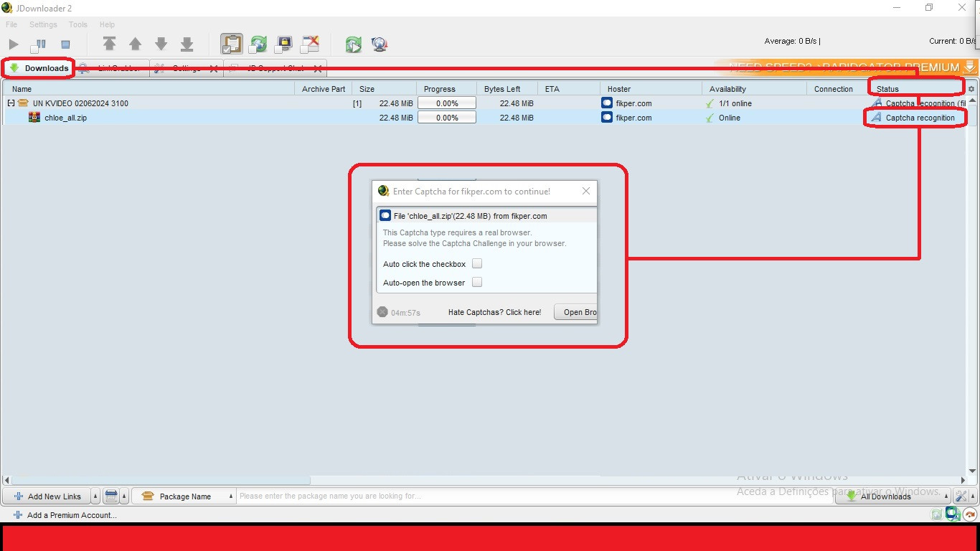Focus the package name search field
Screen dimensions: 980x551
pyautogui.click(x=534, y=496)
